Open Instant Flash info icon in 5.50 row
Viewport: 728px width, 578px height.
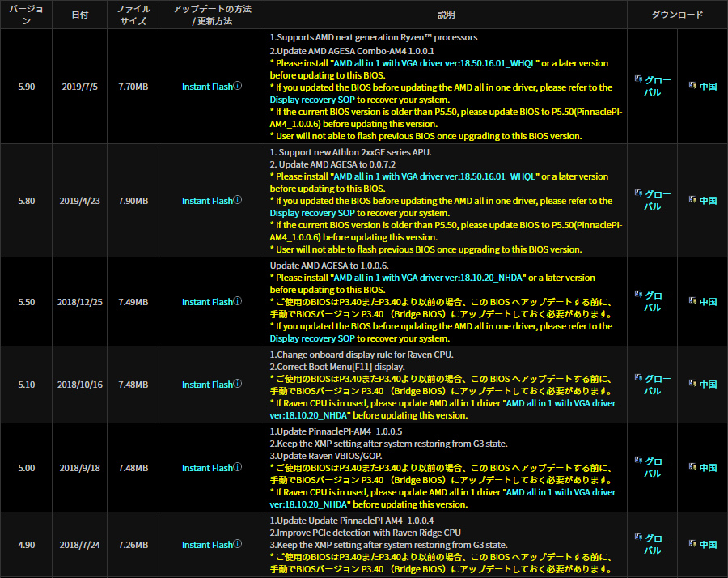[238, 301]
